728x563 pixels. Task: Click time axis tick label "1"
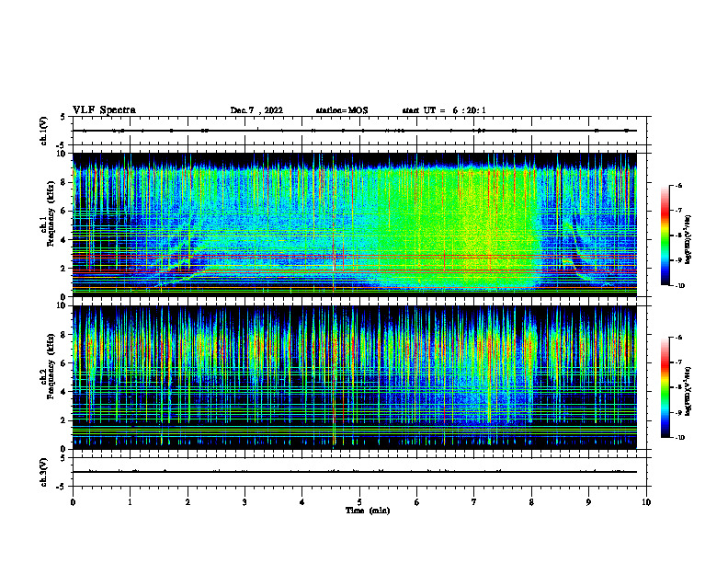pos(131,502)
